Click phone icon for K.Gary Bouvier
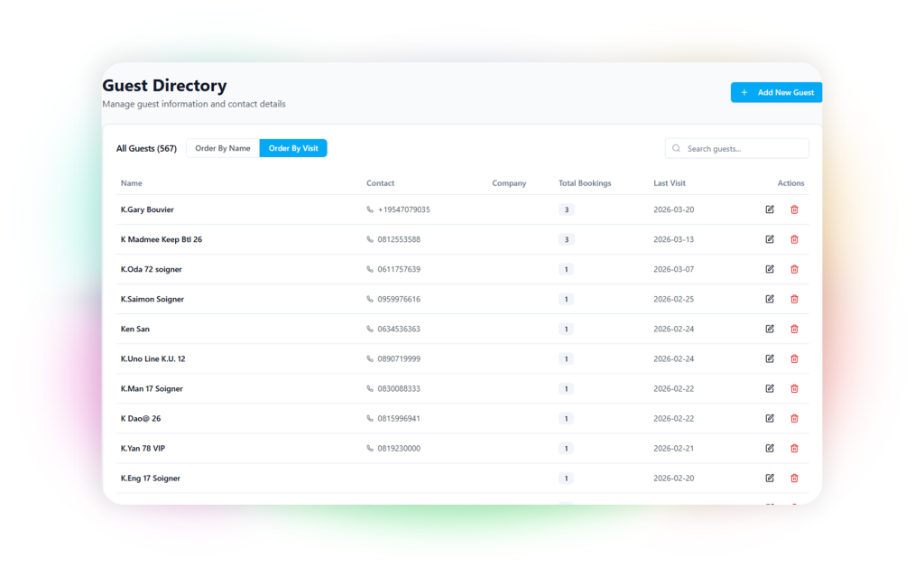 370,209
